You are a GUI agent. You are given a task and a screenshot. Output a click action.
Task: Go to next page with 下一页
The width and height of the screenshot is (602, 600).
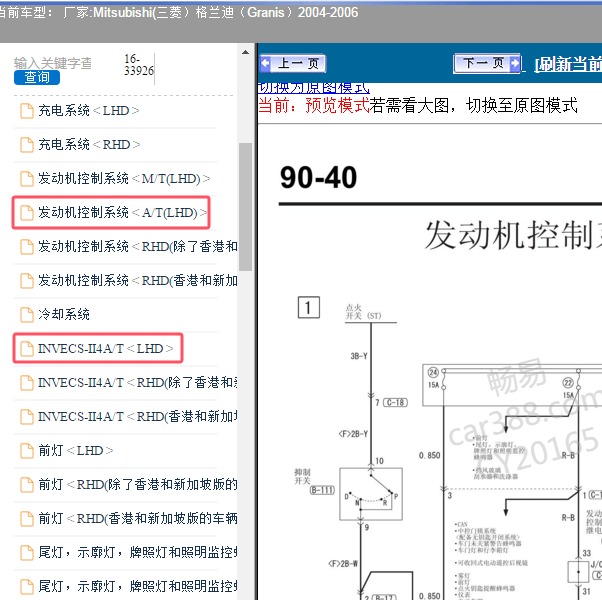click(487, 63)
